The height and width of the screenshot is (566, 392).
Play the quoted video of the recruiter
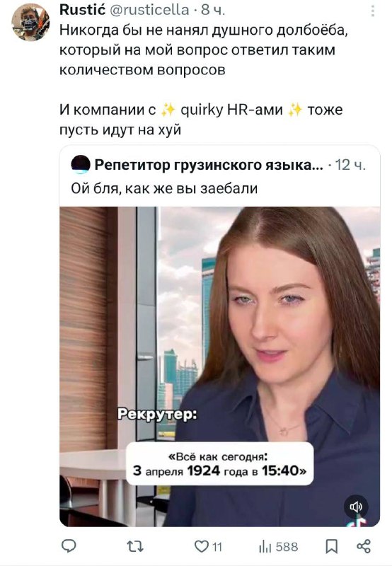[x=219, y=366]
